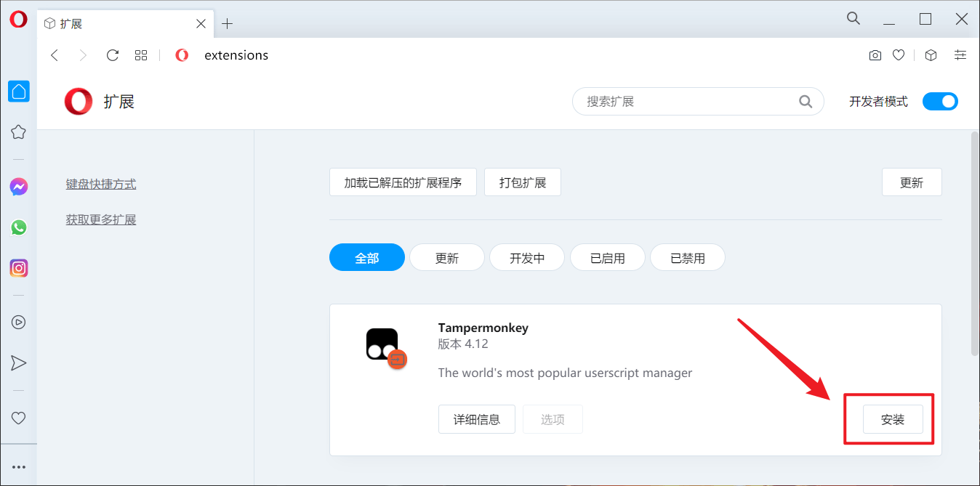Screen dimensions: 980x486
Task: Open the sidebar overflow menu (three dots)
Action: (18, 465)
